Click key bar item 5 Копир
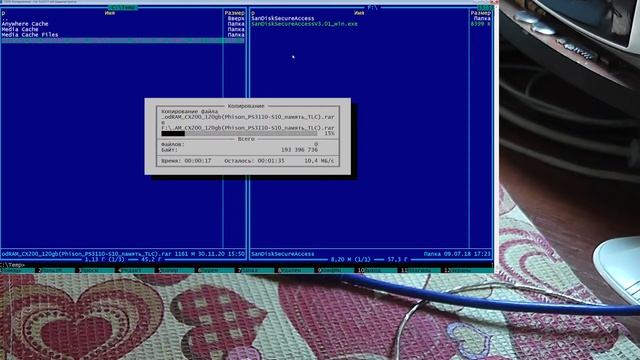 pyautogui.click(x=177, y=270)
